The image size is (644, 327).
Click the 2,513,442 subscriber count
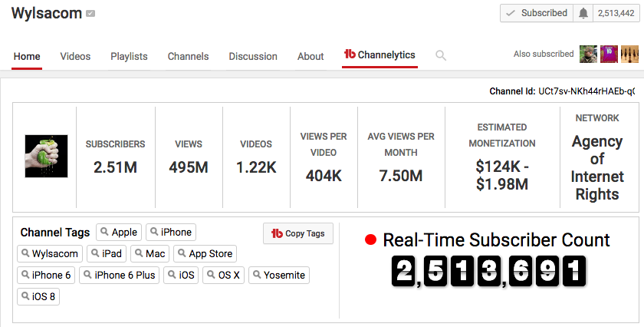pos(616,13)
